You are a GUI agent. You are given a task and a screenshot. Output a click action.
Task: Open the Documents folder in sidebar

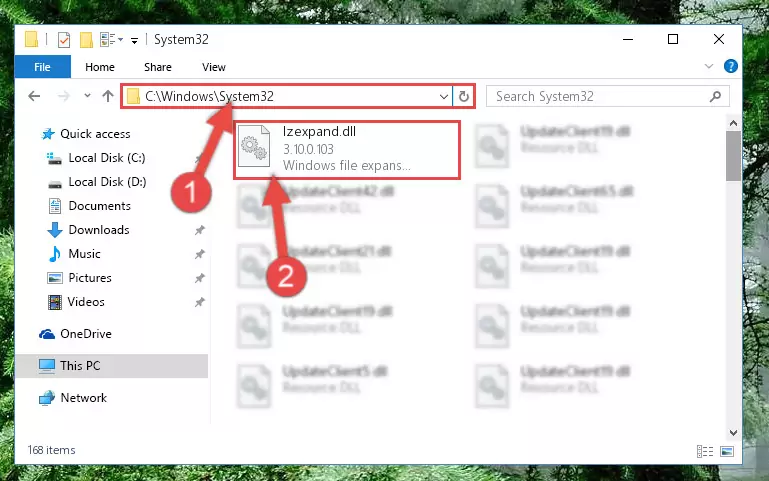[x=100, y=206]
